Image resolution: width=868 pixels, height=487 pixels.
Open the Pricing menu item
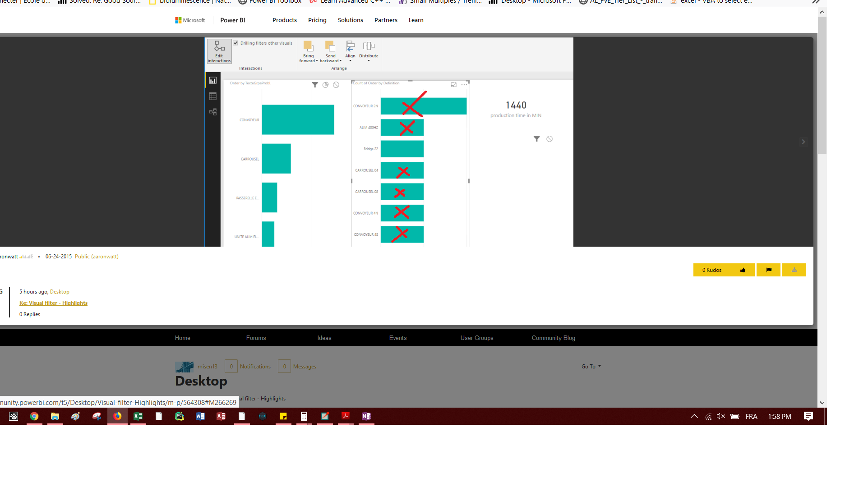coord(317,20)
